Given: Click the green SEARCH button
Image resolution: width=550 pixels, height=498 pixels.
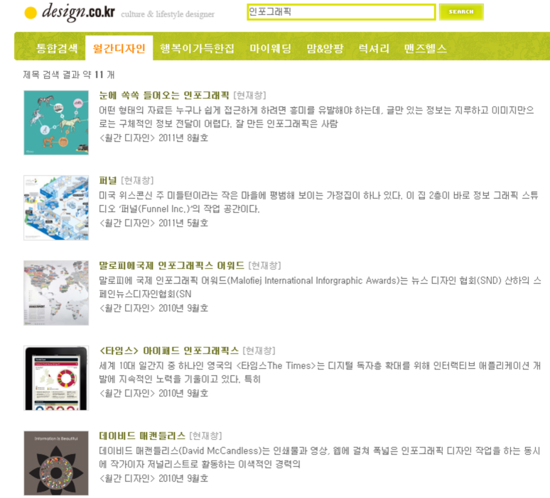Looking at the screenshot, I should (461, 12).
